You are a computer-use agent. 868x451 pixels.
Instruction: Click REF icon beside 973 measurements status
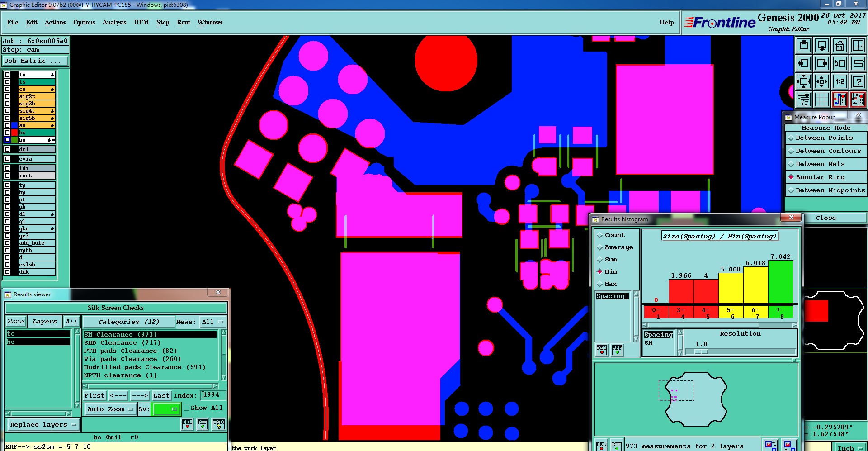[617, 446]
